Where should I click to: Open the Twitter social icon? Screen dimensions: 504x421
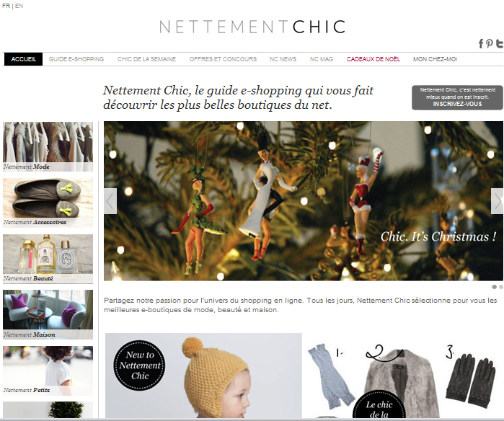(x=500, y=44)
